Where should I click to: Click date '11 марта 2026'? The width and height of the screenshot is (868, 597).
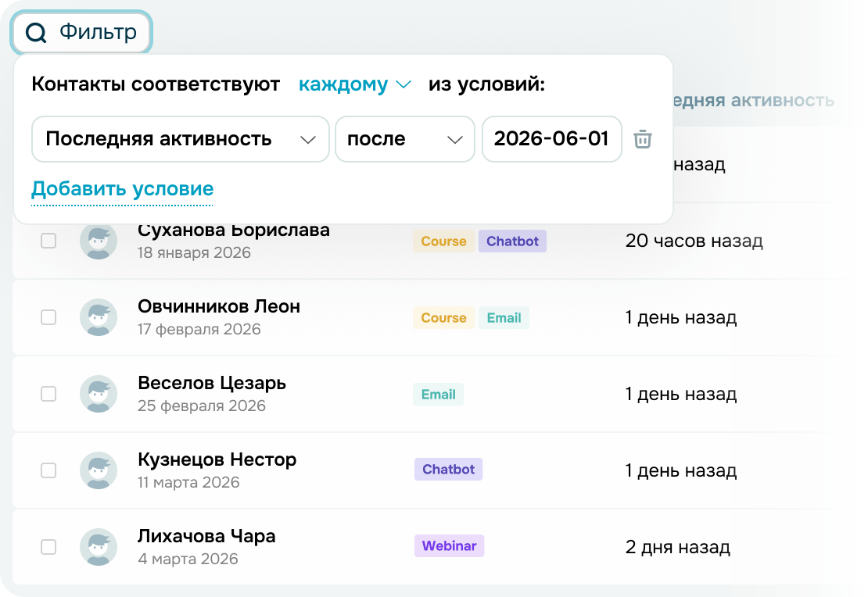(188, 482)
